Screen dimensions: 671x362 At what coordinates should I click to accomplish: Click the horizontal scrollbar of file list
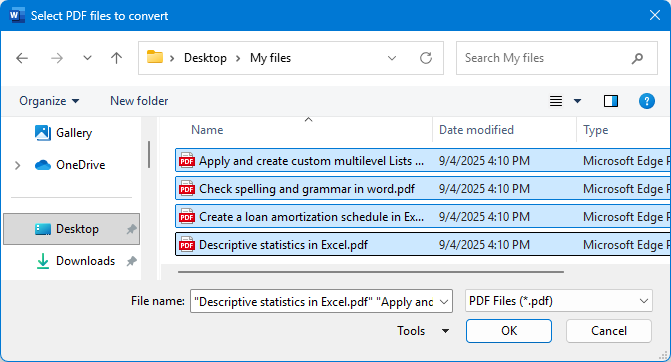click(x=371, y=272)
